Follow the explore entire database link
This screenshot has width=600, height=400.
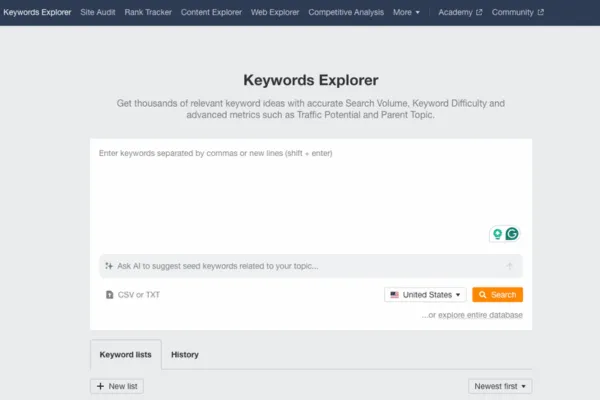[473, 315]
